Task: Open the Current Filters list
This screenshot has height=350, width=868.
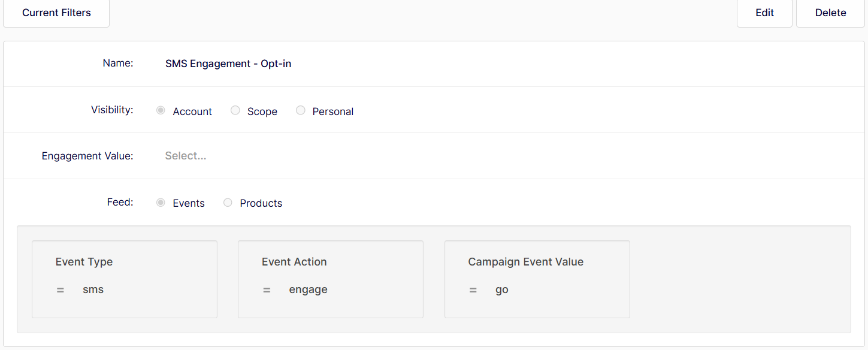Action: pos(56,13)
